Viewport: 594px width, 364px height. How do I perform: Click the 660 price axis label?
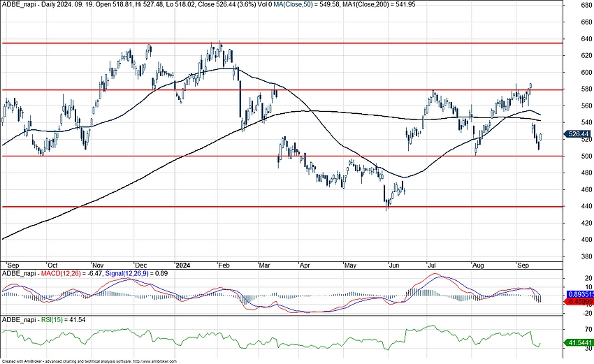coord(586,22)
